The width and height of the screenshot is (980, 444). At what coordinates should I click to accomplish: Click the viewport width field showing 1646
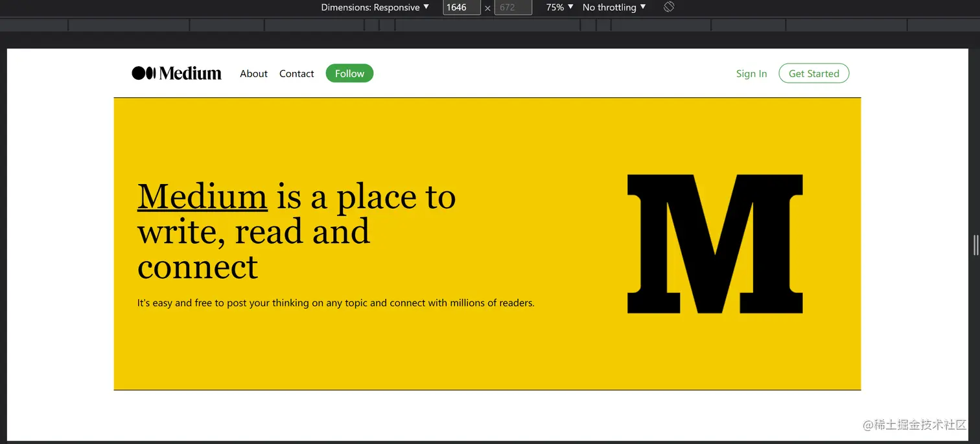[x=461, y=7]
